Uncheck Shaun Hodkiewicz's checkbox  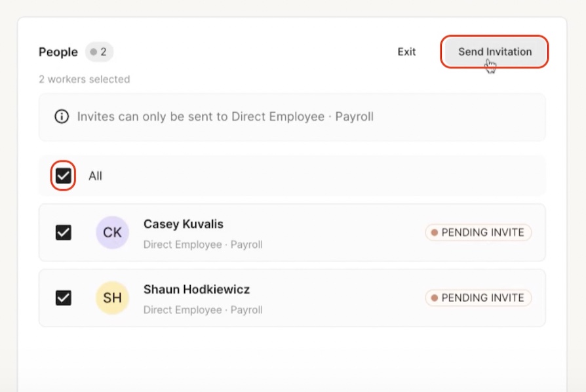(63, 298)
